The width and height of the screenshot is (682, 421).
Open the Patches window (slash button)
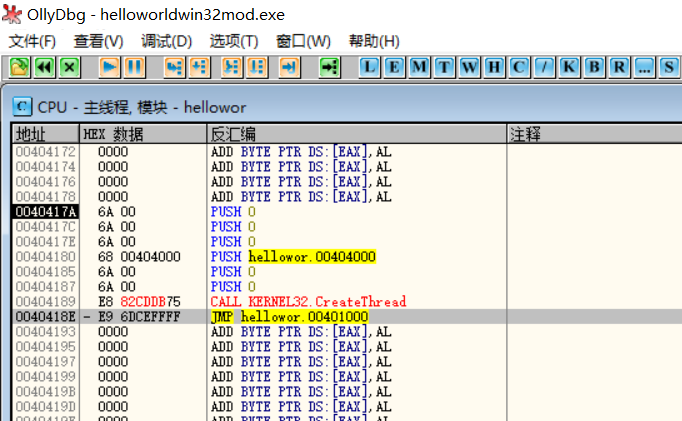(x=545, y=67)
